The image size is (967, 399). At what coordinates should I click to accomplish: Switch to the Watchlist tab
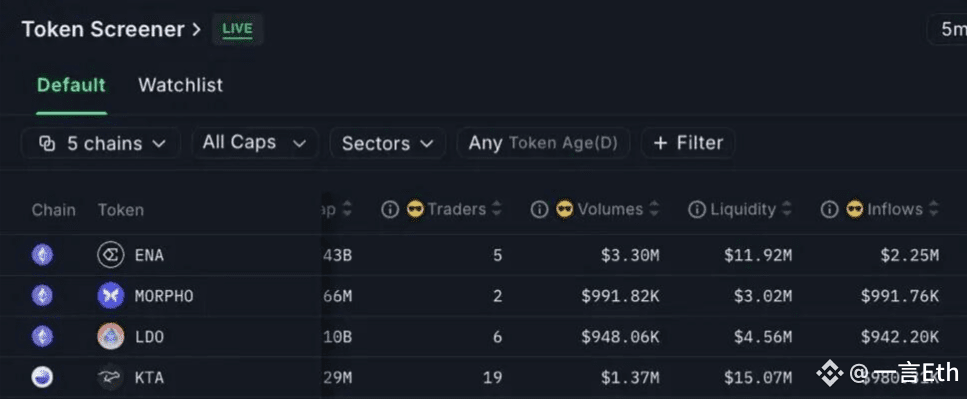click(181, 85)
